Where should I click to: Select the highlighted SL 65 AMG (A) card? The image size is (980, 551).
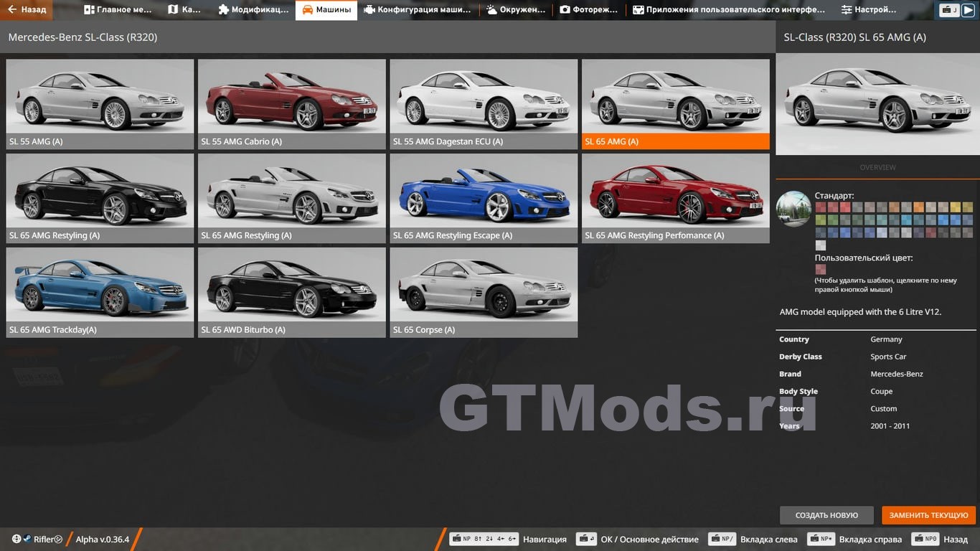tap(676, 104)
